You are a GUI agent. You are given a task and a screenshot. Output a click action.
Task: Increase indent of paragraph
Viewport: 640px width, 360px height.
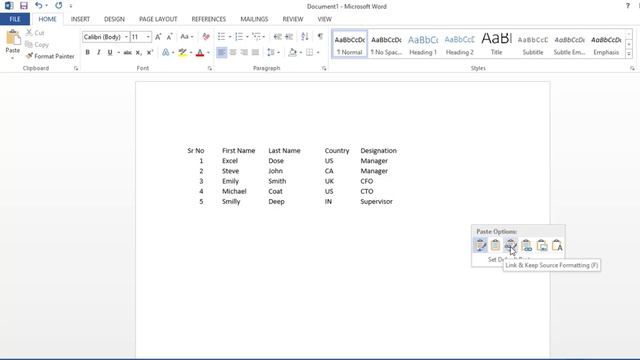(289, 37)
